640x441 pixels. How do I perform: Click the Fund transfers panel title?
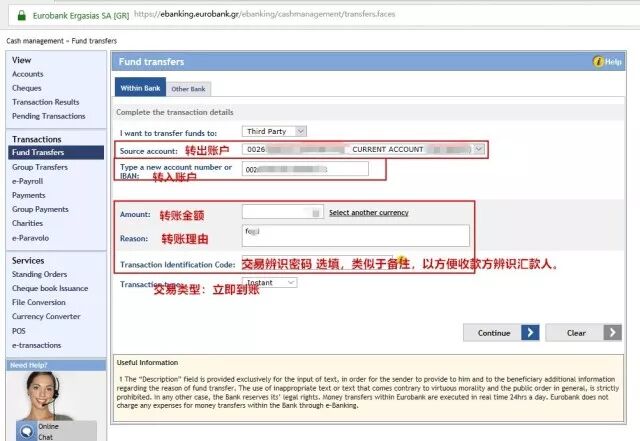tap(151, 62)
